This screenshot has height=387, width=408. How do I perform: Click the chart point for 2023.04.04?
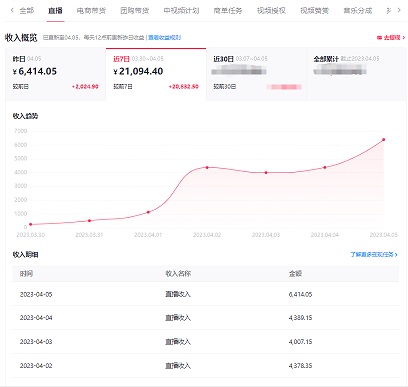point(325,167)
